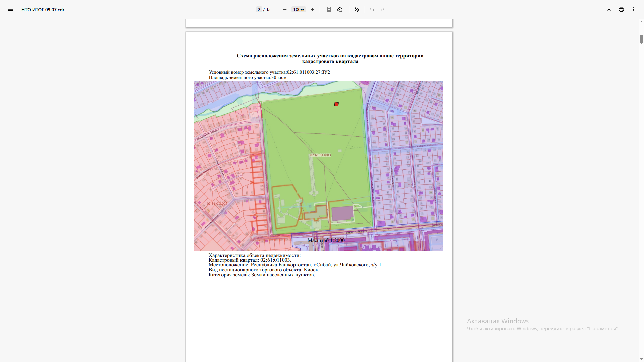The height and width of the screenshot is (362, 644).
Task: Click the page number input field
Action: pyautogui.click(x=259, y=9)
